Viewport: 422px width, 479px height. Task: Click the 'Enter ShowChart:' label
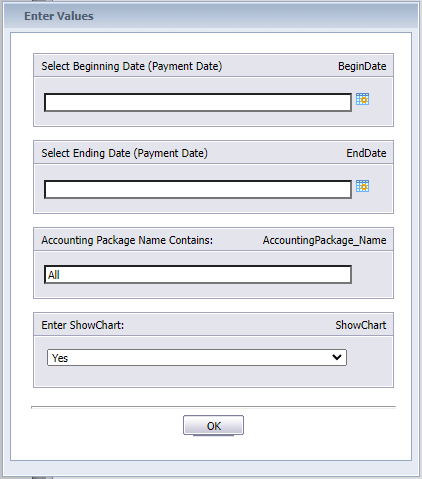[x=83, y=325]
